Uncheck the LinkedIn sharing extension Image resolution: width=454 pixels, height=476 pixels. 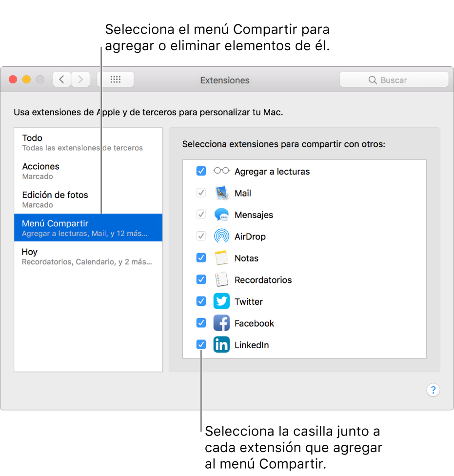[x=201, y=344]
